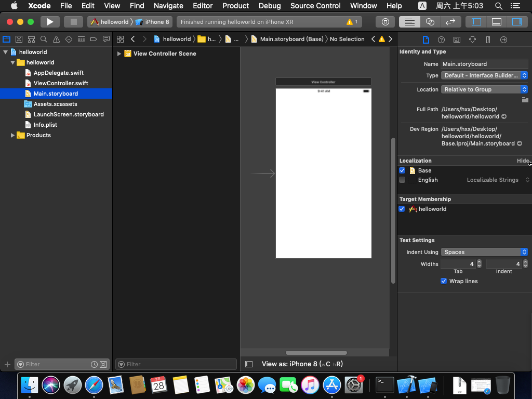
Task: Open the Editor menu
Action: point(203,6)
